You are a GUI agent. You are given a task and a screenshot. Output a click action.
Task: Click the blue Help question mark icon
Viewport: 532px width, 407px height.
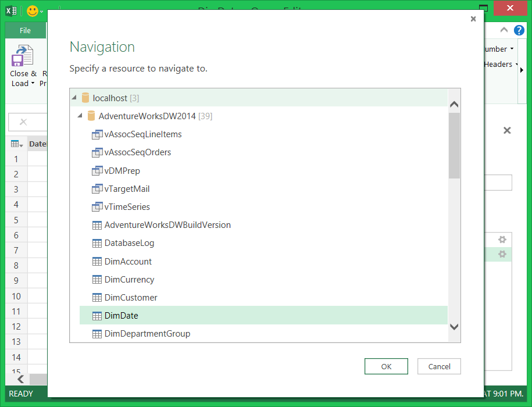(x=519, y=30)
